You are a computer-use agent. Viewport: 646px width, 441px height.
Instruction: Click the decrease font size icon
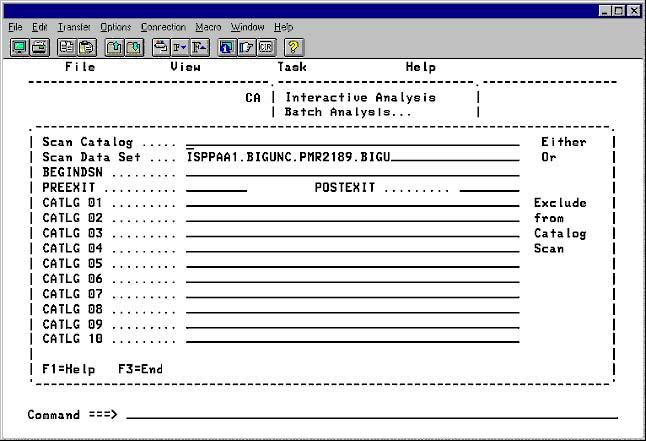click(180, 47)
